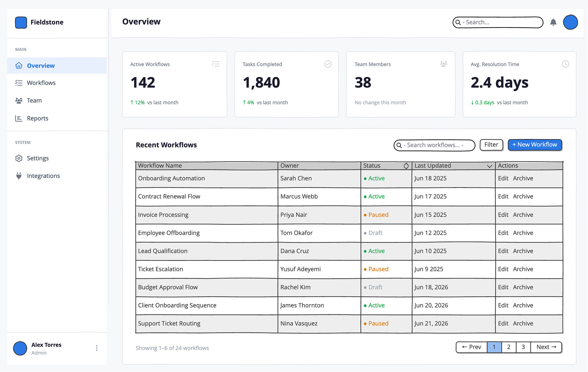Open Overview in the sidebar
588x372 pixels.
57,66
